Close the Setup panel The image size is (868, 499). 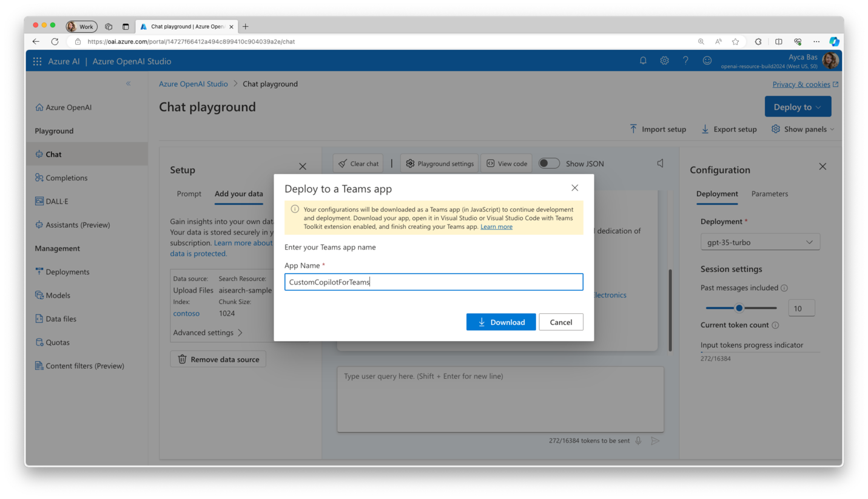303,166
